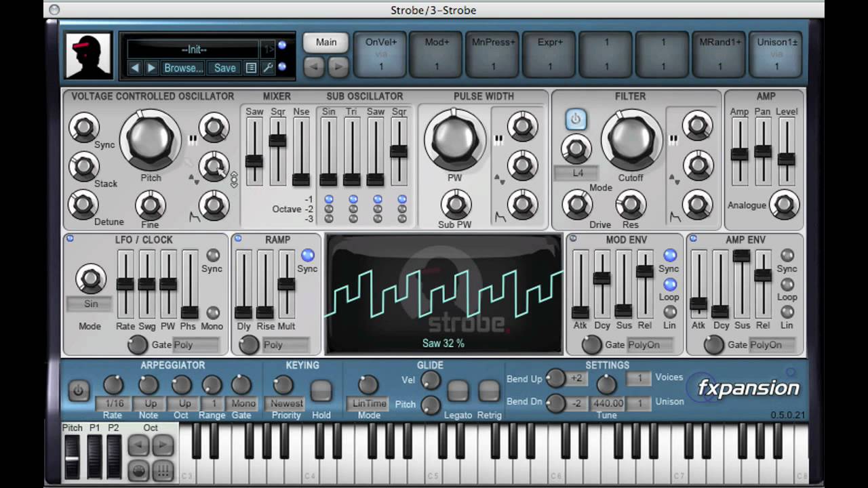This screenshot has width=868, height=488.
Task: Click the Pitch bend wheel
Action: [71, 457]
